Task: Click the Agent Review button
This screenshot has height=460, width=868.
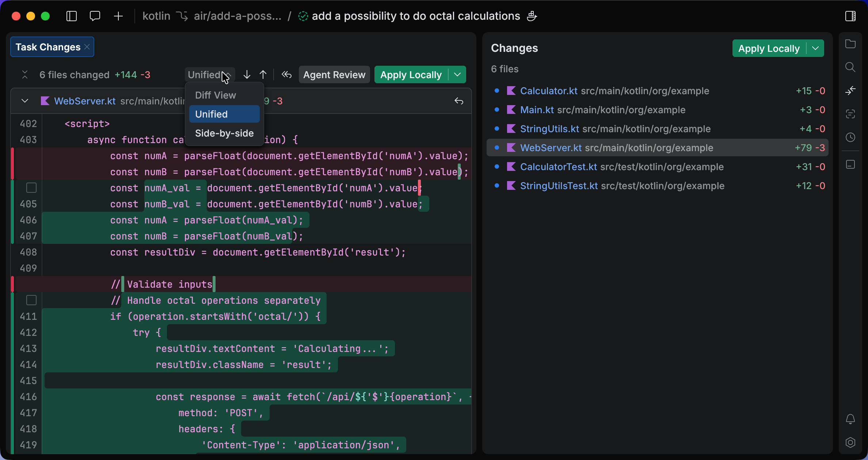Action: click(x=334, y=75)
